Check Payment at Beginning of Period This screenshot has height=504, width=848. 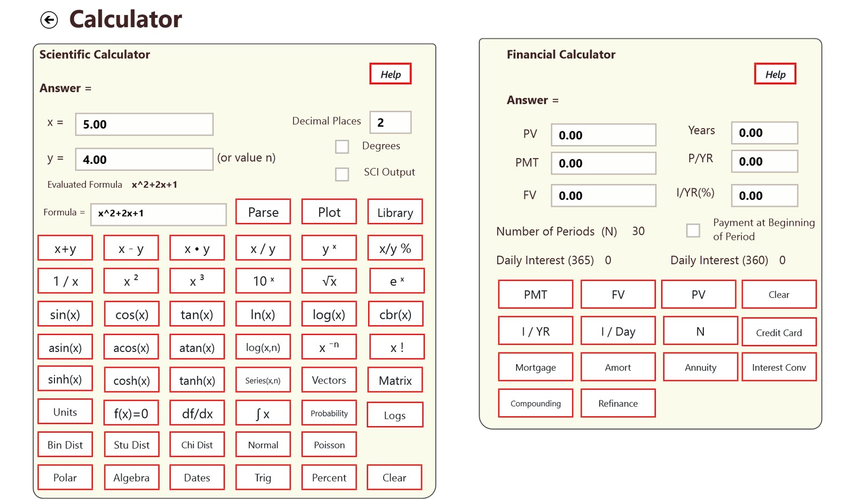coord(693,230)
